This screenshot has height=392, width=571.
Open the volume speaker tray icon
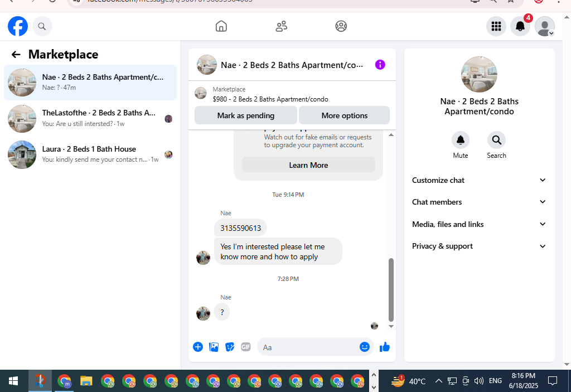tap(479, 381)
